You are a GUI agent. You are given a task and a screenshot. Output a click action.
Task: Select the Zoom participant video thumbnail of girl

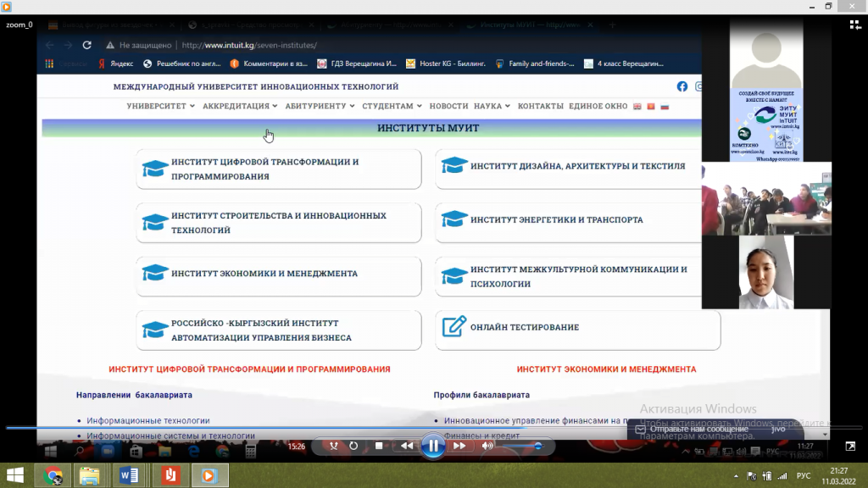[x=766, y=272]
